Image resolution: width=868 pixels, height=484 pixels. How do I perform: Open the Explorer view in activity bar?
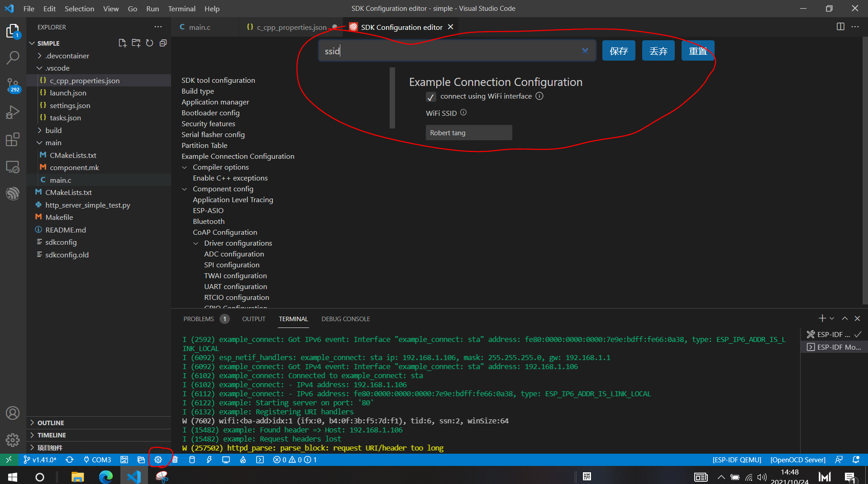13,31
